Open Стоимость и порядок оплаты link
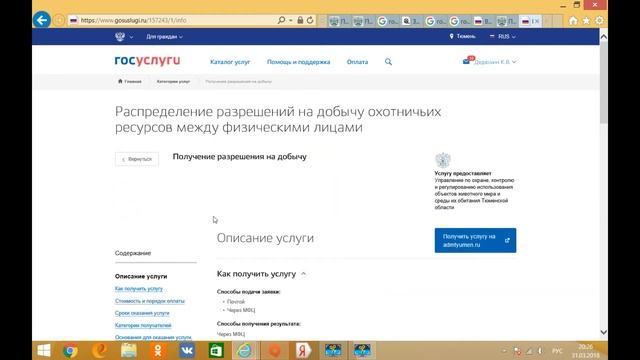640x360 pixels. click(150, 301)
